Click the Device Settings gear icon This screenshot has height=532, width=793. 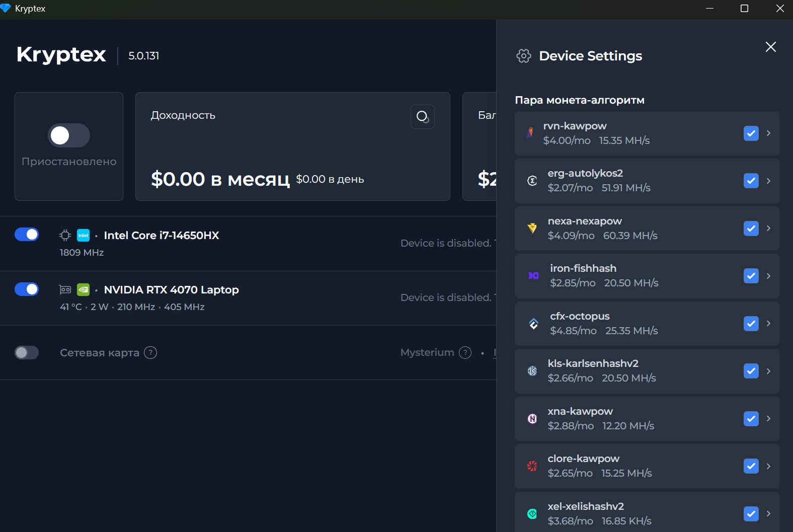[524, 56]
